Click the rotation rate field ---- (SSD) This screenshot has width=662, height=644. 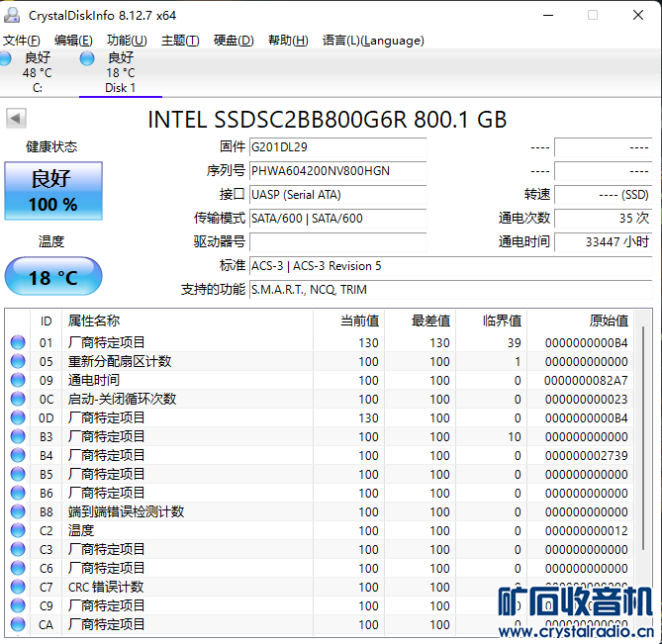pyautogui.click(x=604, y=195)
